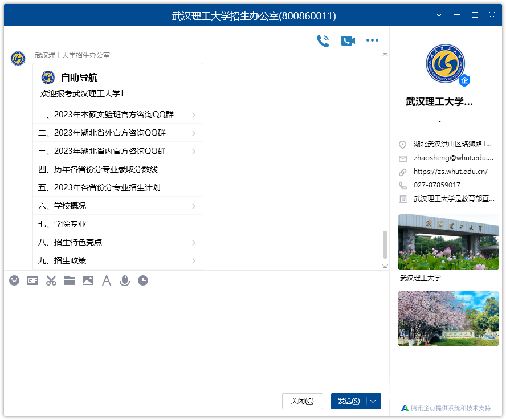Click the chat vertical scrollbar thumb
The height and width of the screenshot is (420, 506).
pos(385,244)
